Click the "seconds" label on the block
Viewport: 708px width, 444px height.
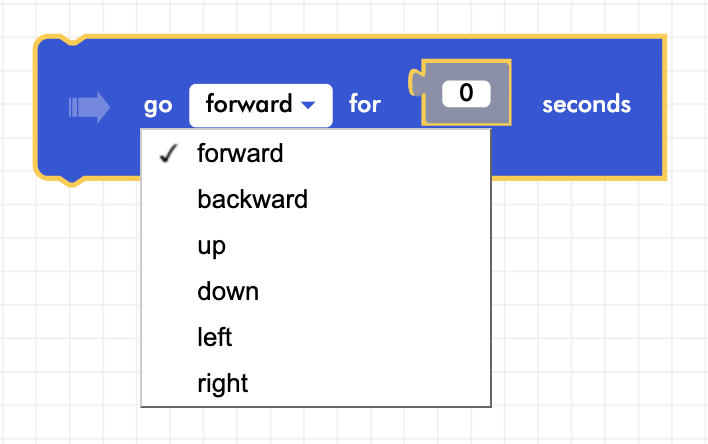(586, 104)
